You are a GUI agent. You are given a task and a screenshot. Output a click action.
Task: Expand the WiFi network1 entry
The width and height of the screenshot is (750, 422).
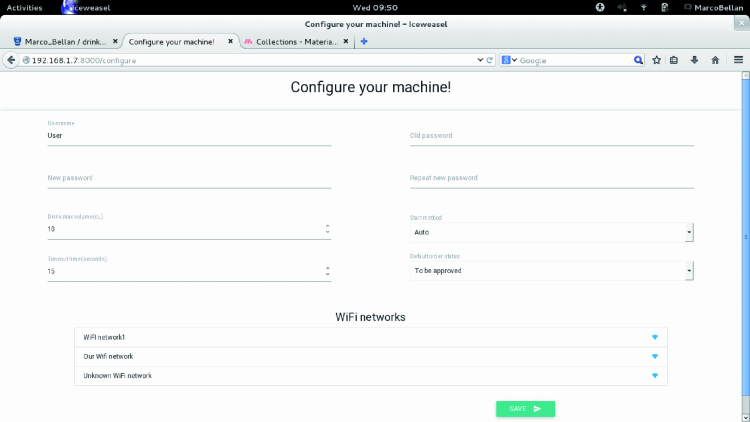655,337
